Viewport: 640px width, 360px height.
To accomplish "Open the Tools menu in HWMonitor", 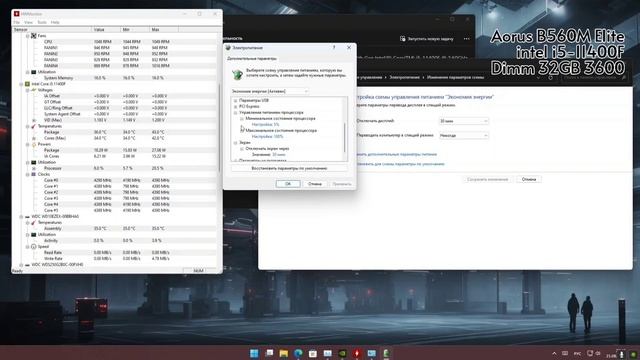I will pos(42,22).
